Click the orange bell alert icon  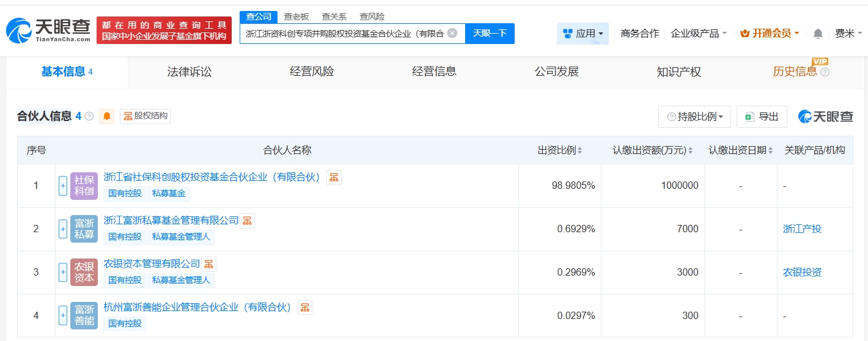click(x=107, y=116)
